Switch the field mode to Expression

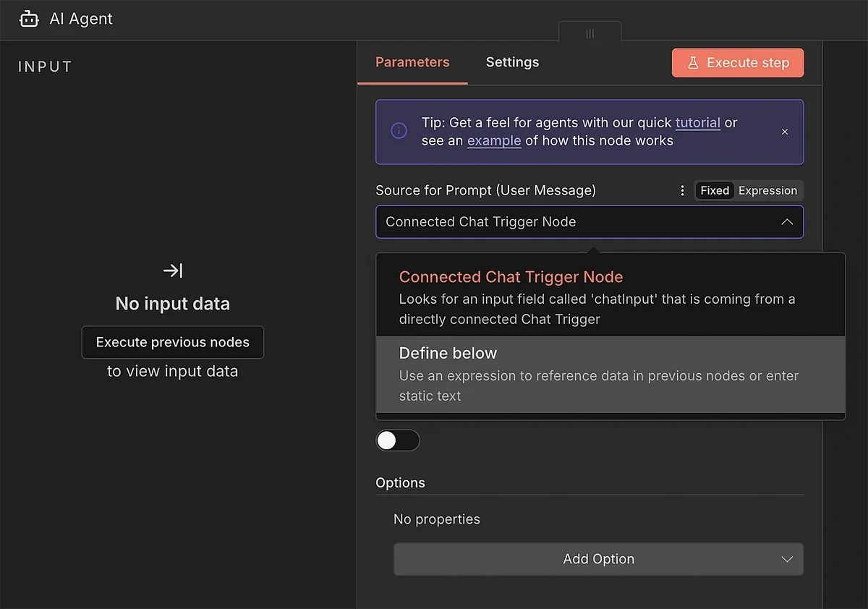[x=767, y=190]
